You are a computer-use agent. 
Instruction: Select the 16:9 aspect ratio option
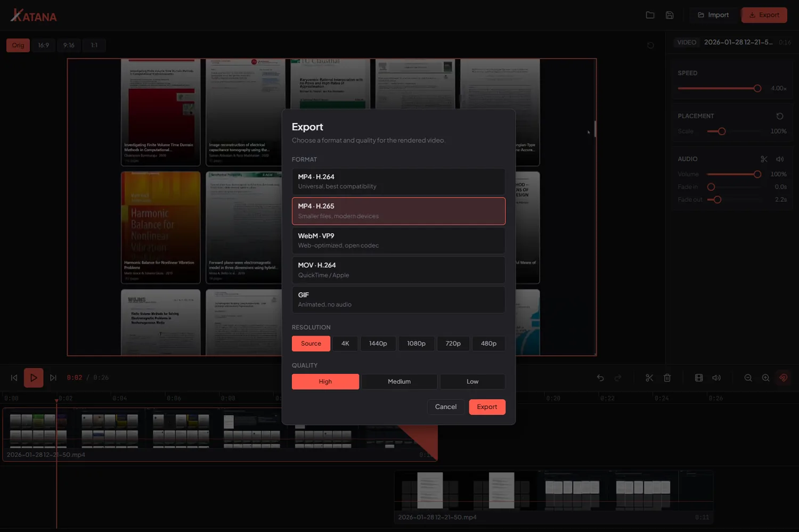pyautogui.click(x=44, y=45)
